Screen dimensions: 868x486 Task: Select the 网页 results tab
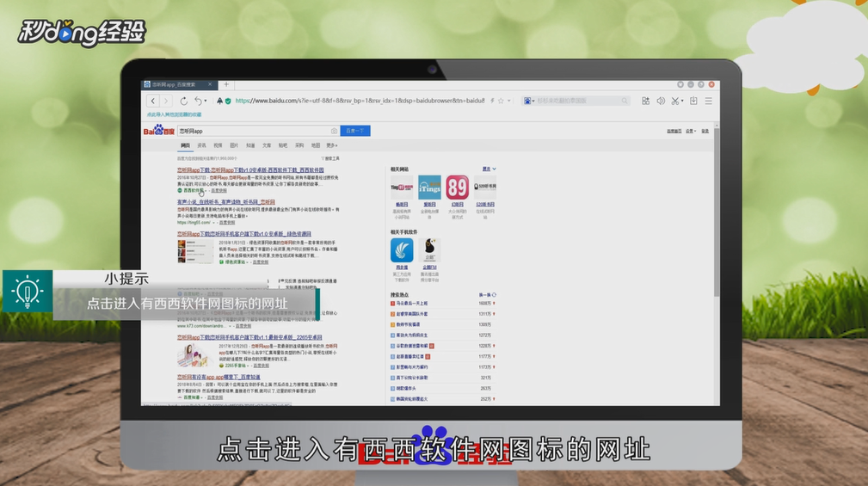(x=186, y=145)
